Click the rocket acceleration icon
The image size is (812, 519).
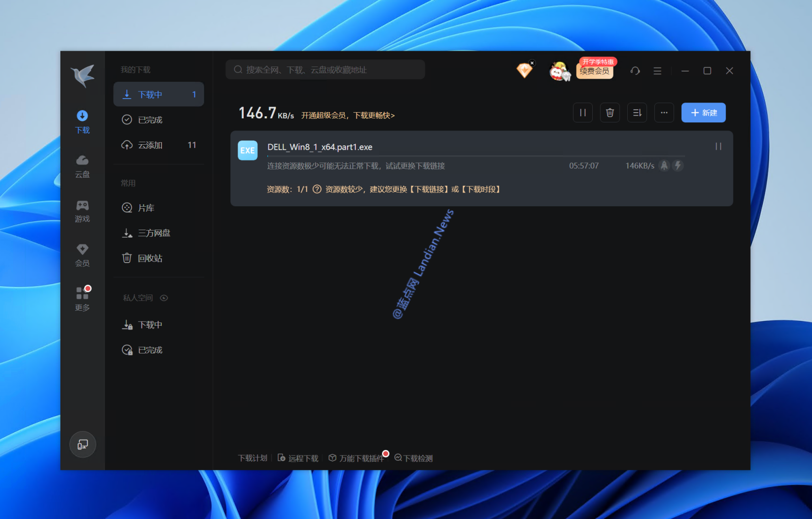point(664,166)
